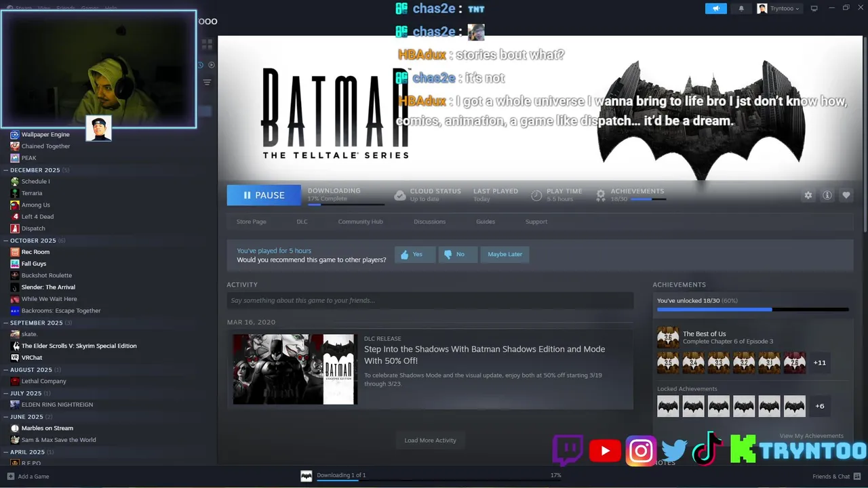This screenshot has width=868, height=488.
Task: Click the Add a Game plus icon
Action: (x=10, y=476)
